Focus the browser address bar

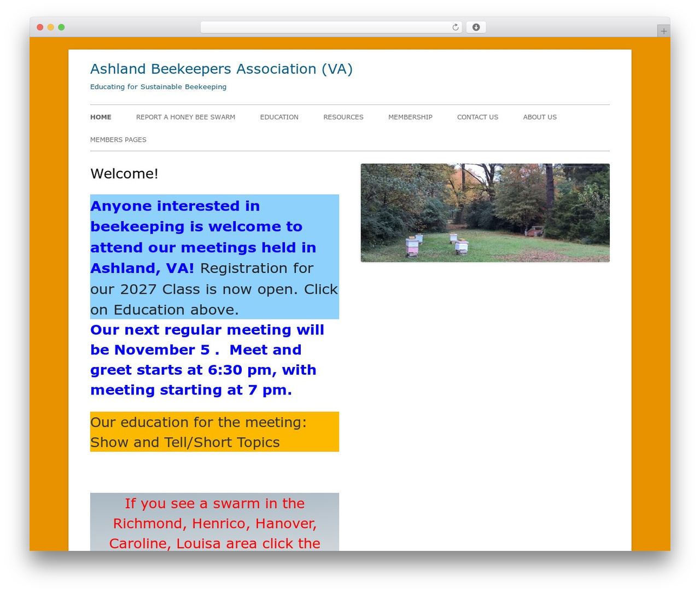tap(331, 27)
